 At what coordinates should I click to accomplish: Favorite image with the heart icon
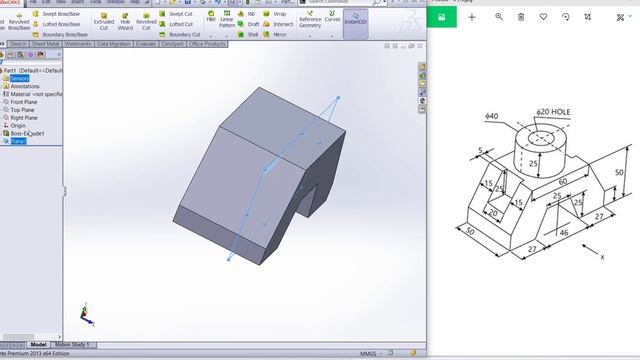click(x=543, y=17)
